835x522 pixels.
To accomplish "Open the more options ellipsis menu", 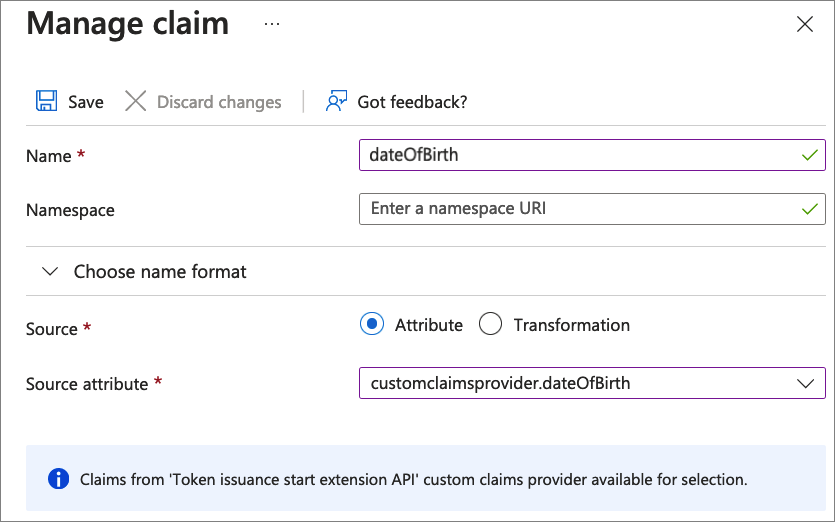I will pos(272,24).
